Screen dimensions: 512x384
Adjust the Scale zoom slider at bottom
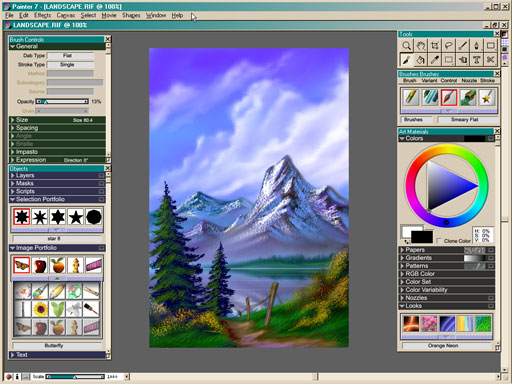pos(75,377)
